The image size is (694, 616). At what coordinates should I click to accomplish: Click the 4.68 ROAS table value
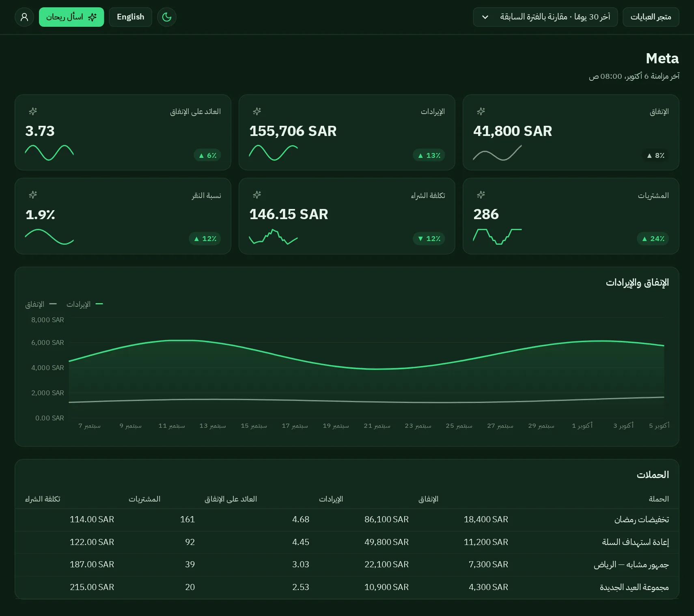tap(301, 519)
